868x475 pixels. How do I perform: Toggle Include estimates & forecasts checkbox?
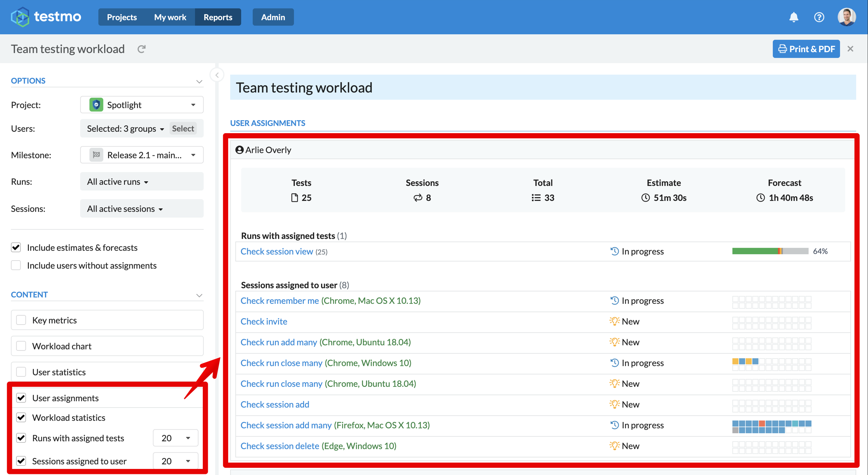coord(16,247)
